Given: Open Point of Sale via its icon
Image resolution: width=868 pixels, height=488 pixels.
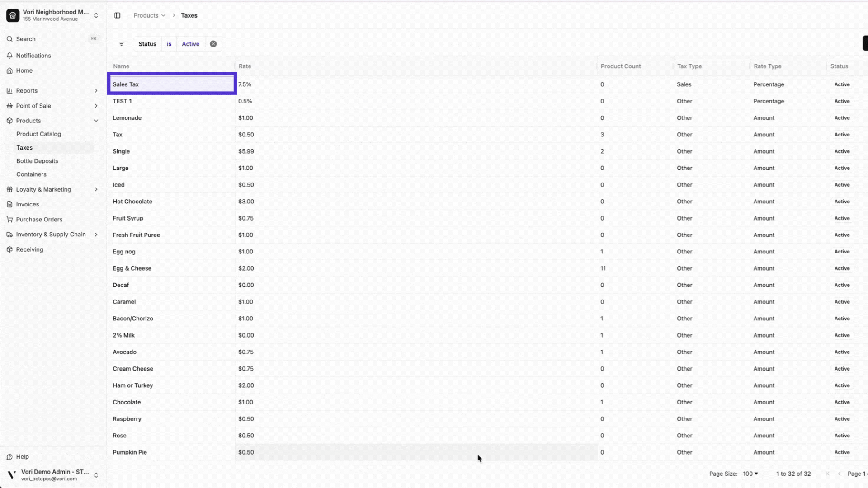Looking at the screenshot, I should 9,106.
